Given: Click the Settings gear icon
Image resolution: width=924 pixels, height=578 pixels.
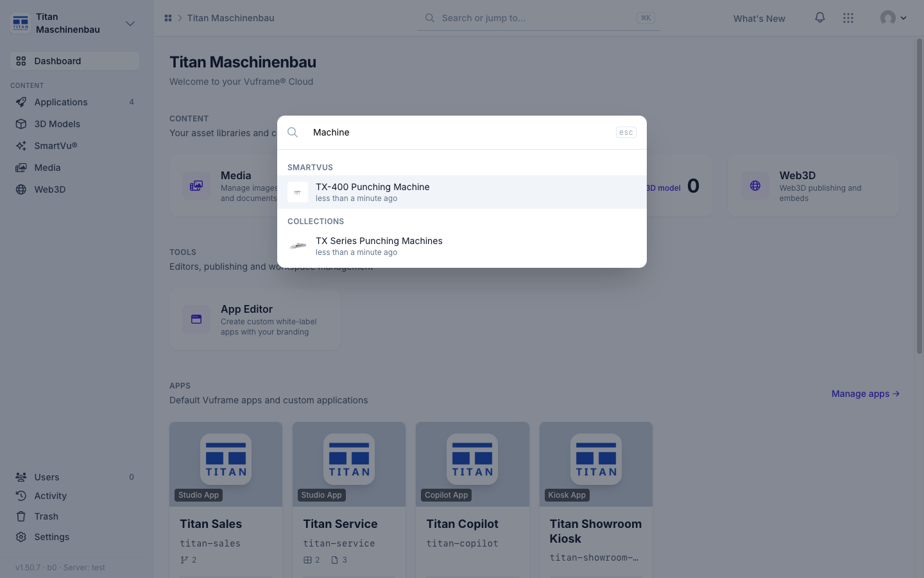Looking at the screenshot, I should click(21, 537).
